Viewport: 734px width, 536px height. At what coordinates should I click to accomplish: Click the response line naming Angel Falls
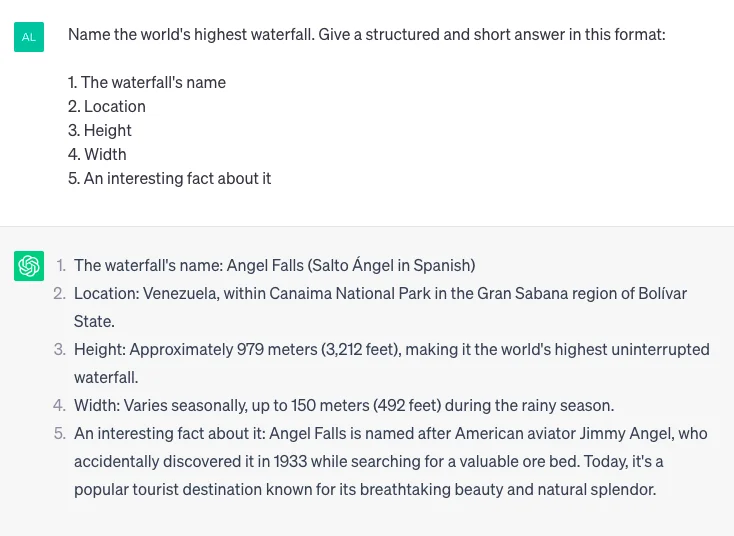coord(274,265)
